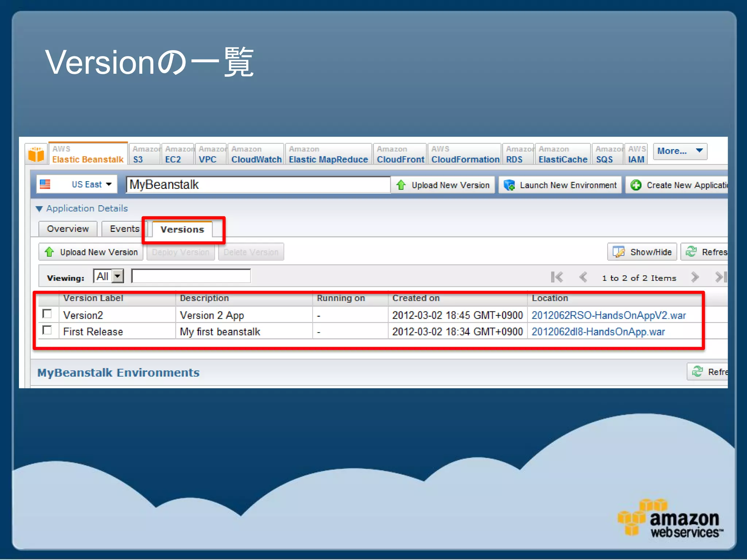This screenshot has height=560, width=747.
Task: Collapse the Application Details section
Action: coord(39,209)
